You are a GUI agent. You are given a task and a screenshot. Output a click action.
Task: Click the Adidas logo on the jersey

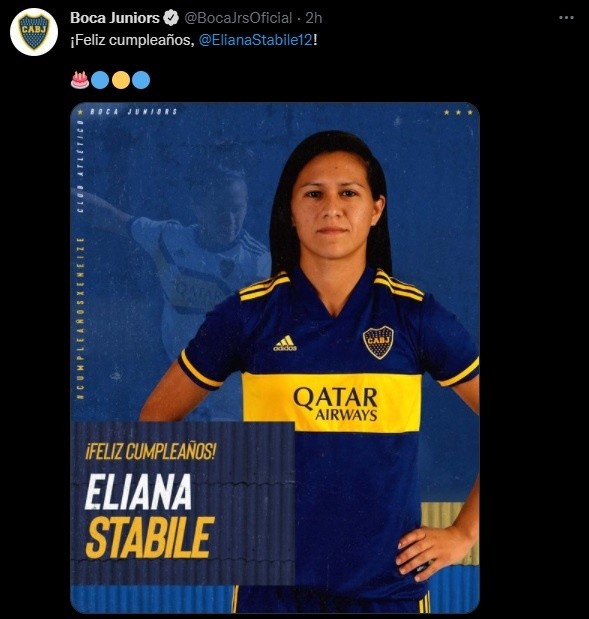[x=285, y=343]
